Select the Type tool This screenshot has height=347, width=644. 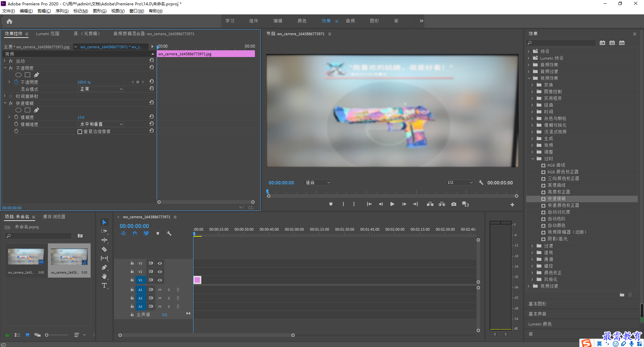(104, 285)
